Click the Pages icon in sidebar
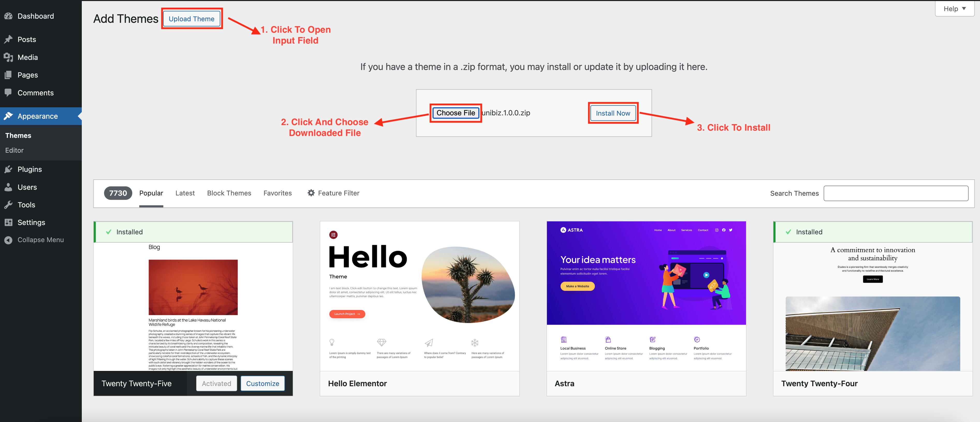Viewport: 980px width, 422px height. (x=8, y=75)
